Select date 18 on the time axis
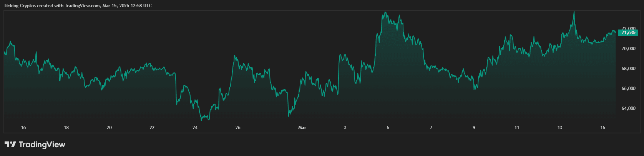 pyautogui.click(x=66, y=128)
